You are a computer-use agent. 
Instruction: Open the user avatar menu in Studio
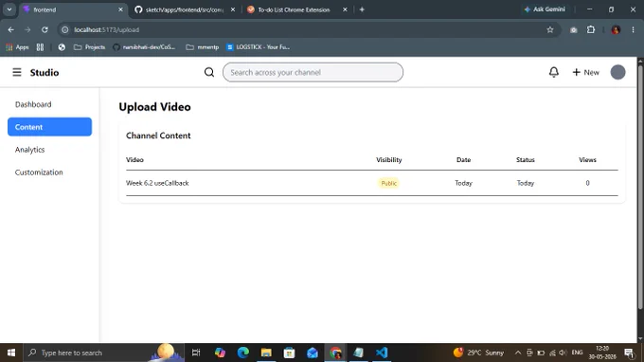(x=617, y=72)
